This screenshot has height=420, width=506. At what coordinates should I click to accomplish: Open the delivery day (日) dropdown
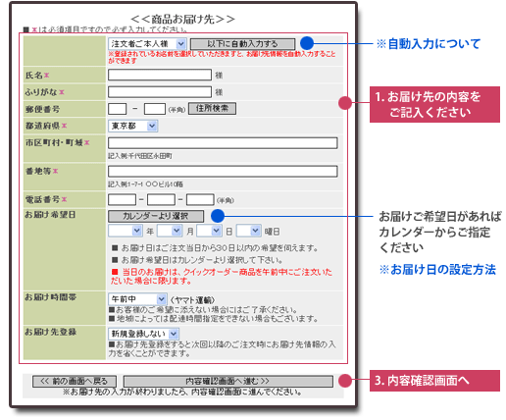click(x=209, y=231)
